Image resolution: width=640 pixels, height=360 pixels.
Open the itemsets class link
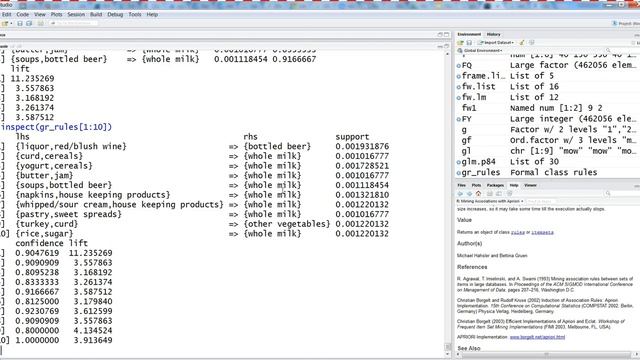(542, 232)
